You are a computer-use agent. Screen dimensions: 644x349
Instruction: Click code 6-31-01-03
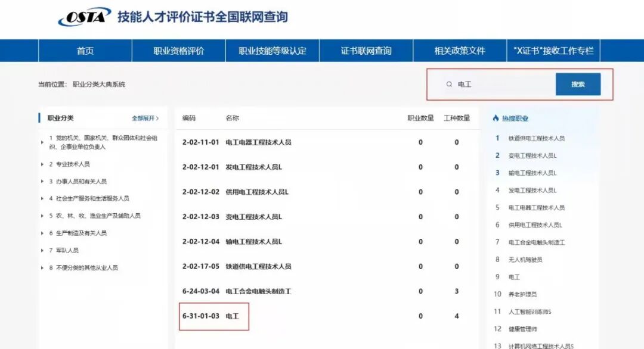[201, 316]
